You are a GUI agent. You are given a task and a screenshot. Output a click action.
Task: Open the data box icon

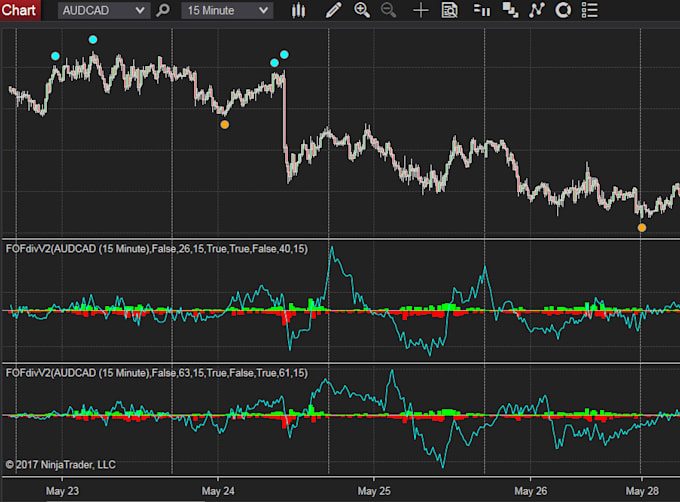450,11
